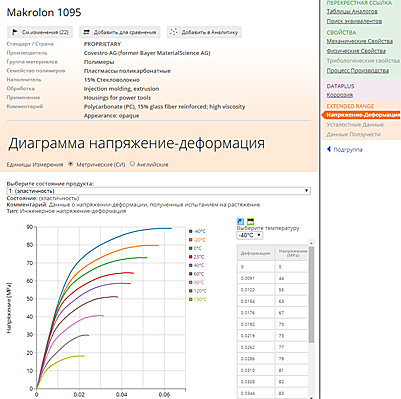Screen dimensions: 401x399
Task: Toggle the -40°C legend marker
Action: [x=191, y=231]
